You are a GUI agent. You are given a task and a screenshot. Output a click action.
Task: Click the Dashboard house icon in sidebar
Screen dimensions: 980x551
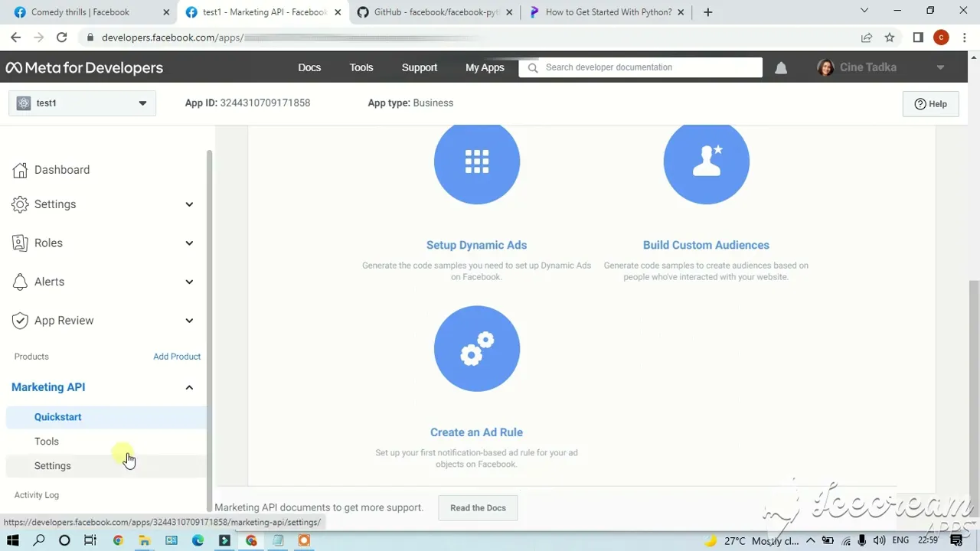20,170
